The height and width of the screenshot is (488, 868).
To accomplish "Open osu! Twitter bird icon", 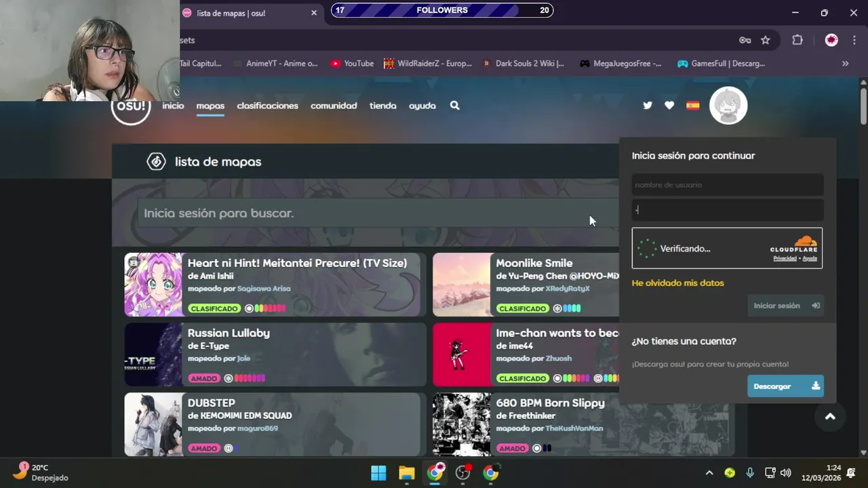I will (x=648, y=106).
